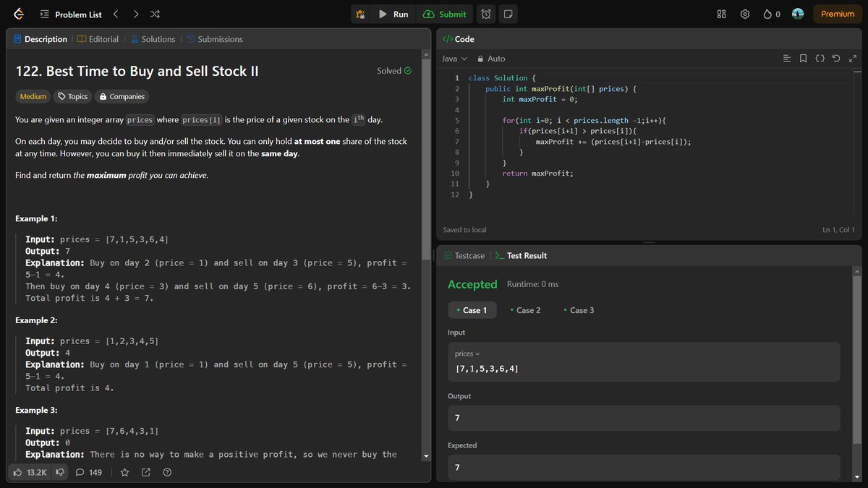Click the Ln 1, Col 1 indicator
The height and width of the screenshot is (488, 868).
pos(838,230)
